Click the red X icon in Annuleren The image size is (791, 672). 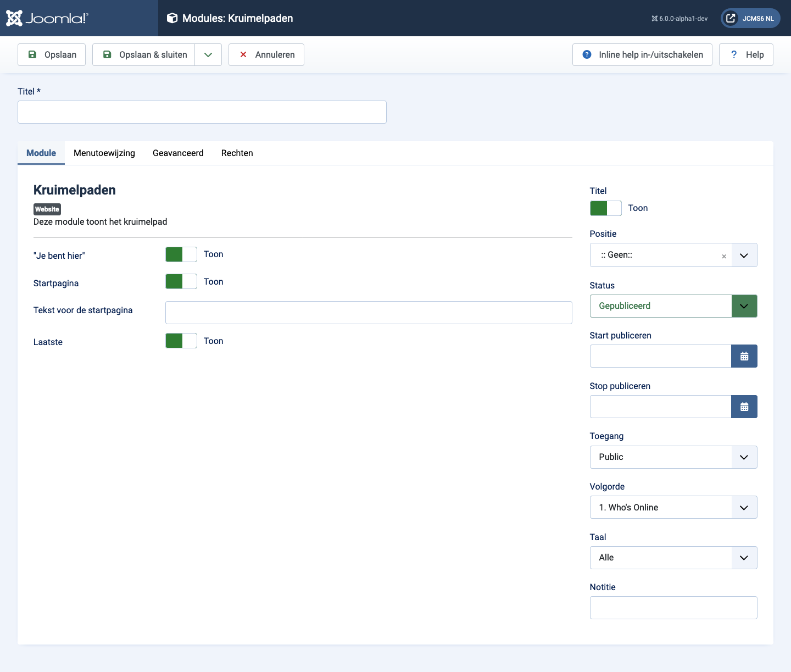click(x=243, y=54)
